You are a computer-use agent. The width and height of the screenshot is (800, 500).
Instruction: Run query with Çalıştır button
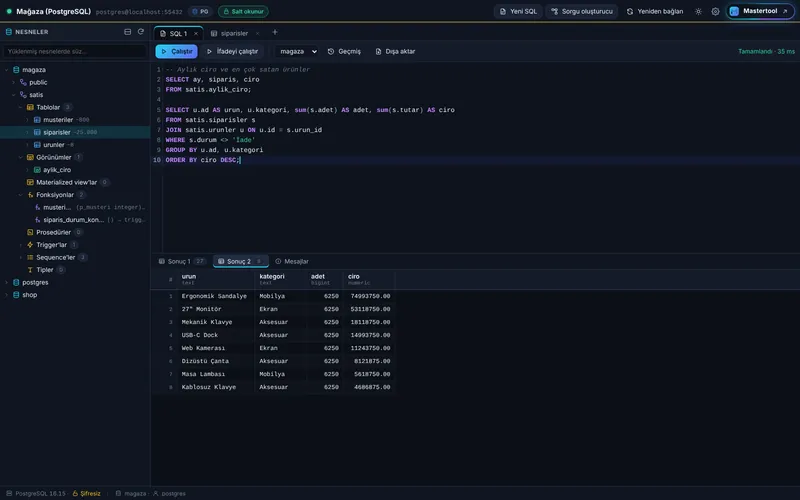(x=177, y=51)
